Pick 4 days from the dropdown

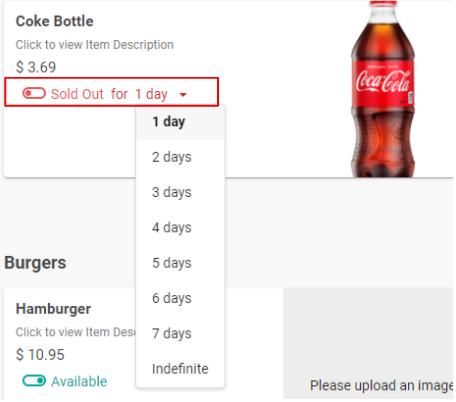pyautogui.click(x=180, y=228)
